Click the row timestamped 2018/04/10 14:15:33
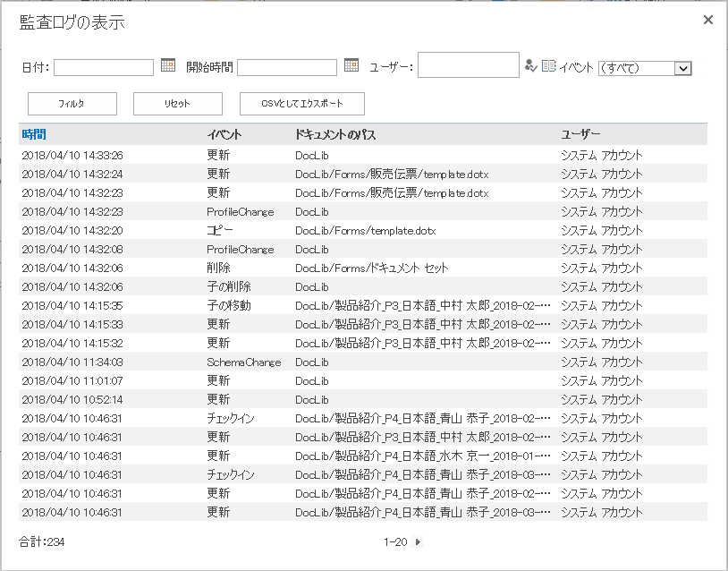This screenshot has width=728, height=571. coord(363,324)
